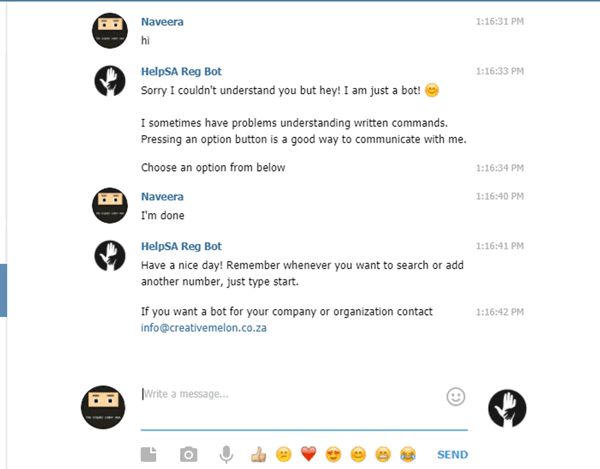Click the HelpSA Reg Bot name in the first bot reply

(181, 71)
